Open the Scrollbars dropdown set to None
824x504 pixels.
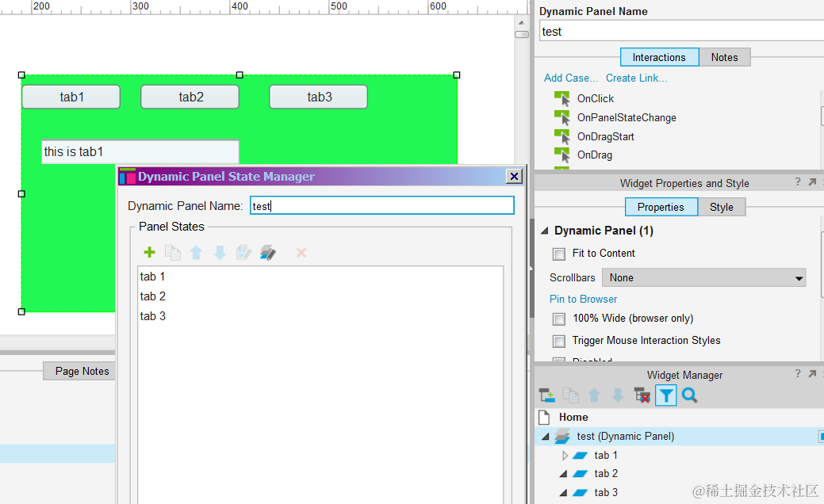tap(703, 277)
